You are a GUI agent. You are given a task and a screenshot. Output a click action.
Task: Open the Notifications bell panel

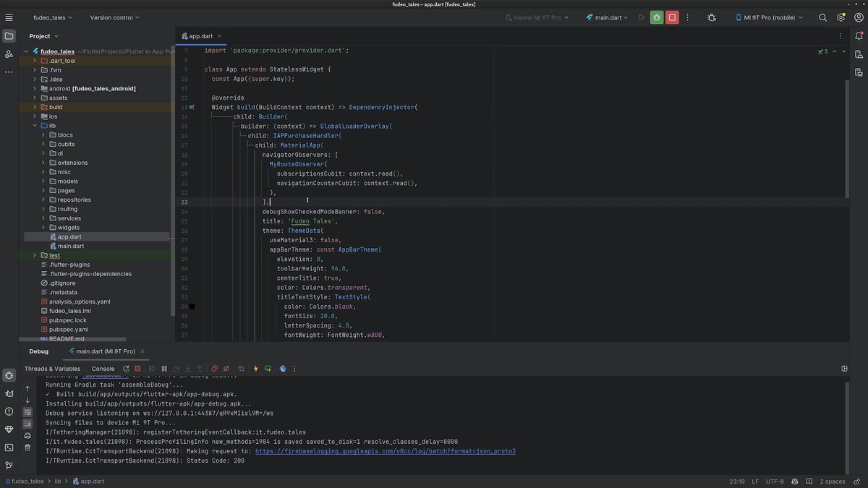858,35
